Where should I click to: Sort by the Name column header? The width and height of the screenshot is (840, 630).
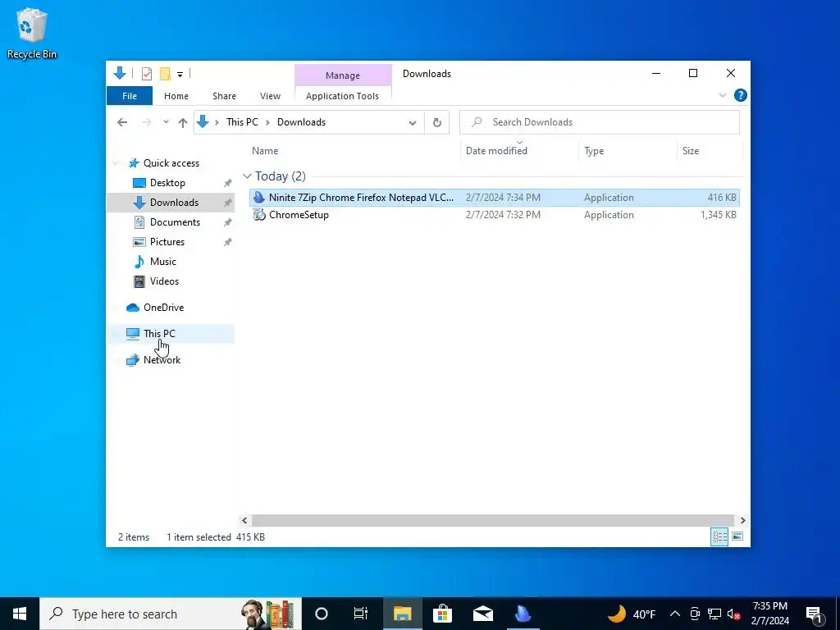[x=354, y=151]
